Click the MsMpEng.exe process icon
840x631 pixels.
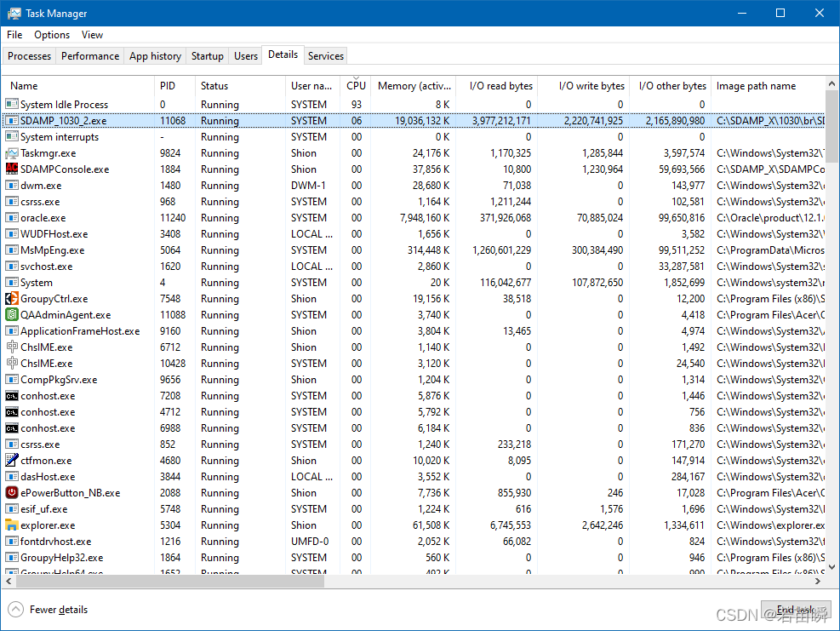[x=12, y=250]
